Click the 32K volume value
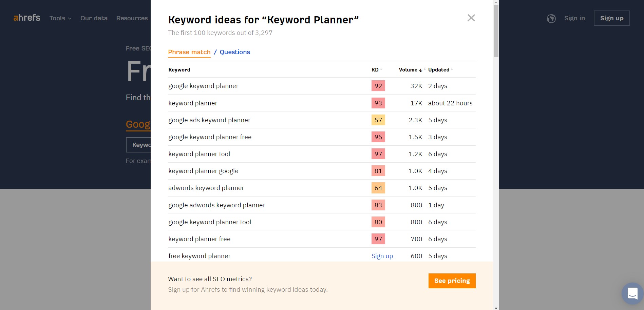The width and height of the screenshot is (644, 310). (x=416, y=86)
